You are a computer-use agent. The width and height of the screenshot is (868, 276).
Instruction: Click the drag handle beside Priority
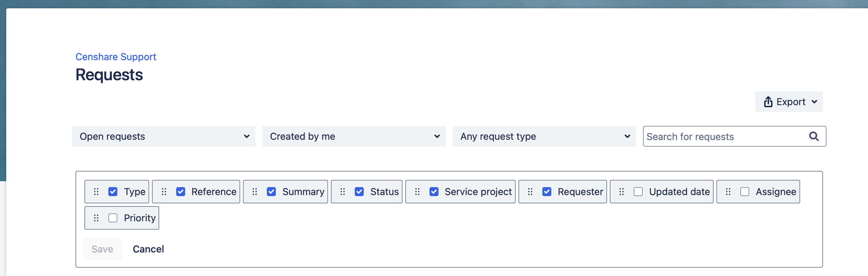[96, 218]
